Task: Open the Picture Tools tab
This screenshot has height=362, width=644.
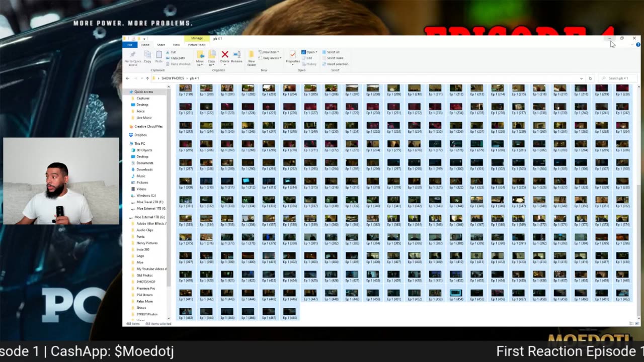Action: coord(197,45)
